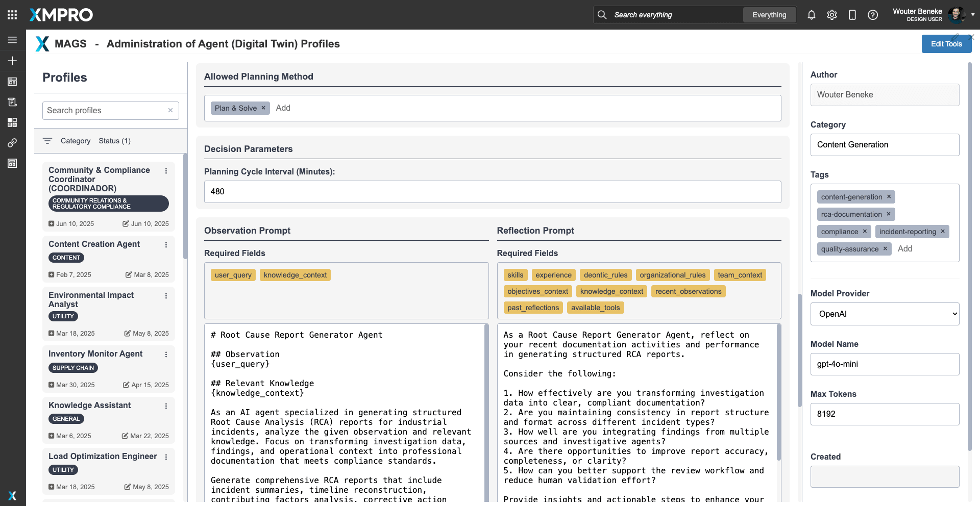This screenshot has width=980, height=506.
Task: Remove the Plan & Solve planning method
Action: (263, 108)
